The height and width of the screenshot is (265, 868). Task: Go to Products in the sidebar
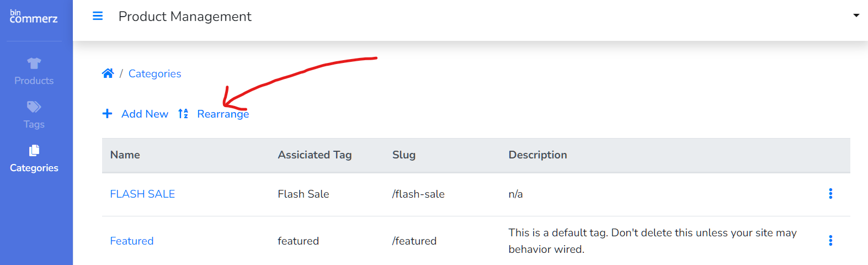[x=34, y=81]
